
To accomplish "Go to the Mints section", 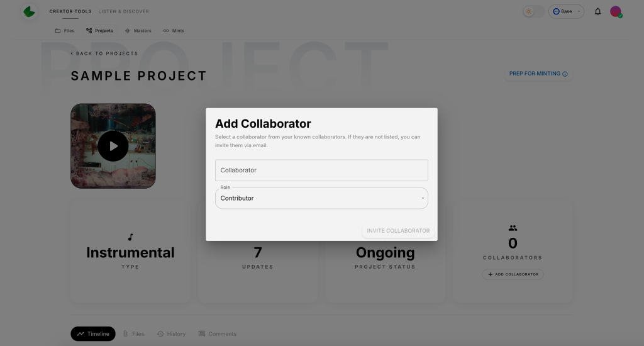I will 174,31.
